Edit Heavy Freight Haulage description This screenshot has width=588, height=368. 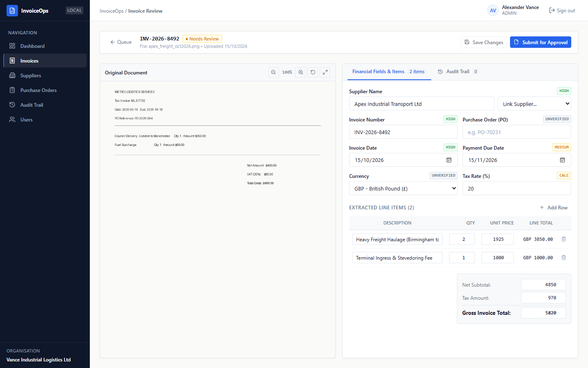[397, 240]
